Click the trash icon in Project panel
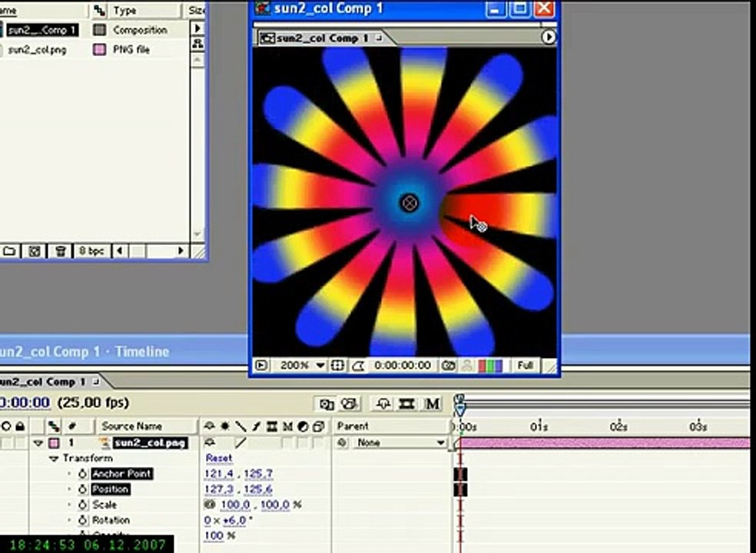Image resolution: width=756 pixels, height=553 pixels. [x=60, y=250]
